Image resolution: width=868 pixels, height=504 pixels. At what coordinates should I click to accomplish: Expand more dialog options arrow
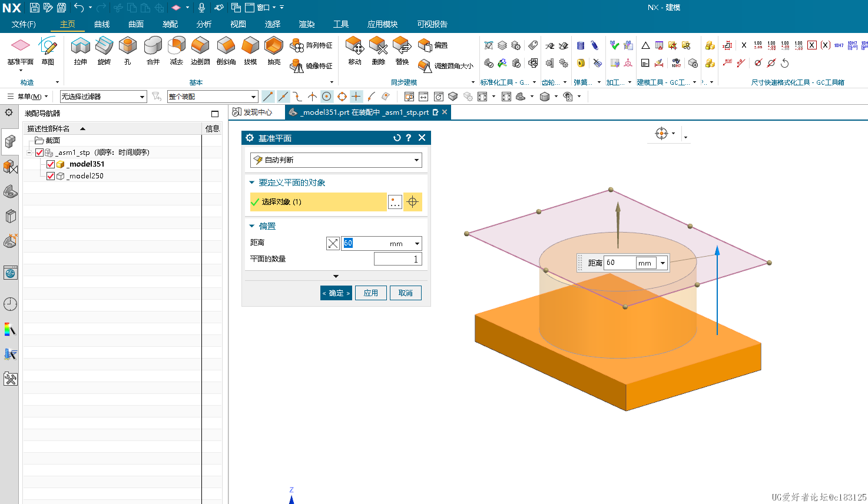click(336, 276)
